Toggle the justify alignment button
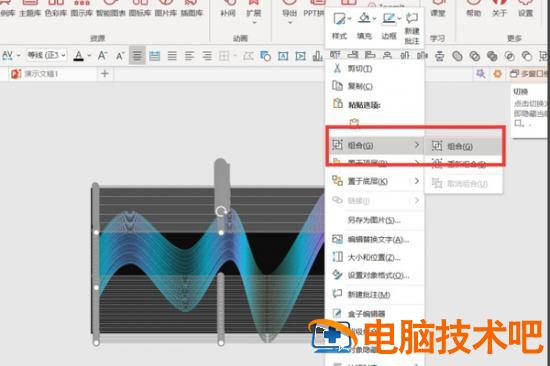550x366 pixels. pos(172,56)
